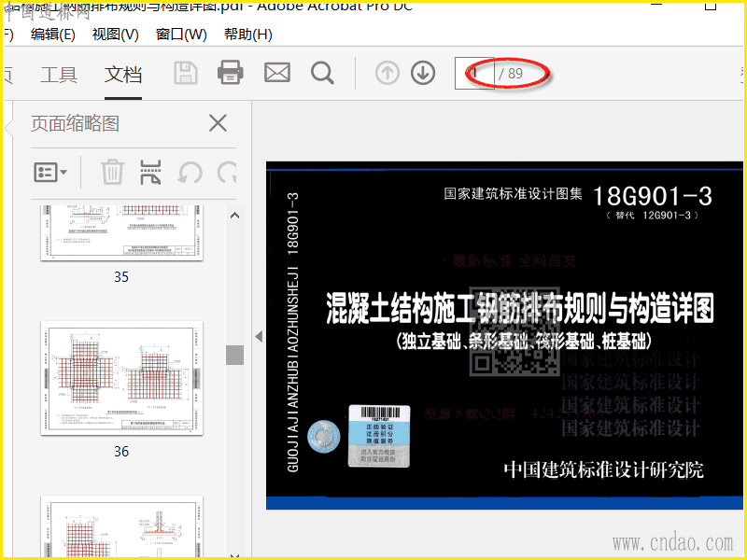Open the 帮助(H) menu

pyautogui.click(x=248, y=35)
